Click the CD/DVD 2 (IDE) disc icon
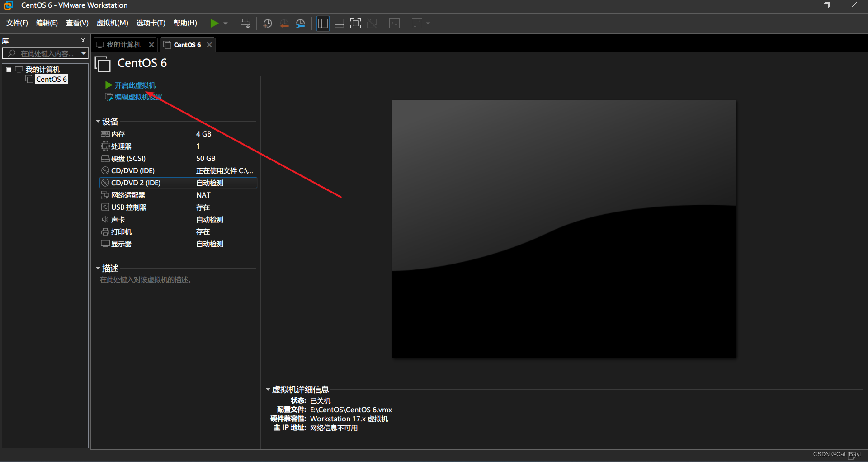Image resolution: width=868 pixels, height=462 pixels. pyautogui.click(x=105, y=183)
